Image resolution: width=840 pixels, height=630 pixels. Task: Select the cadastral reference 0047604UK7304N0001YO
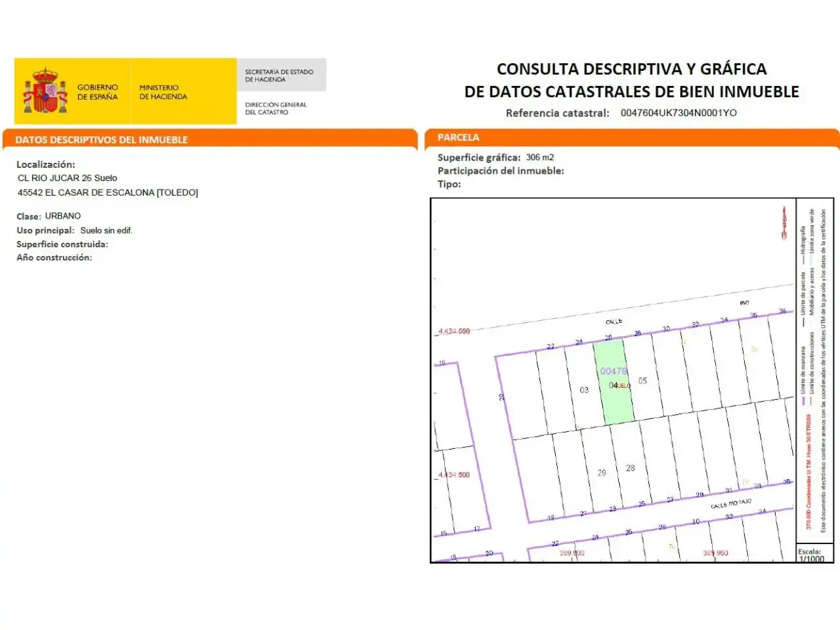[679, 113]
